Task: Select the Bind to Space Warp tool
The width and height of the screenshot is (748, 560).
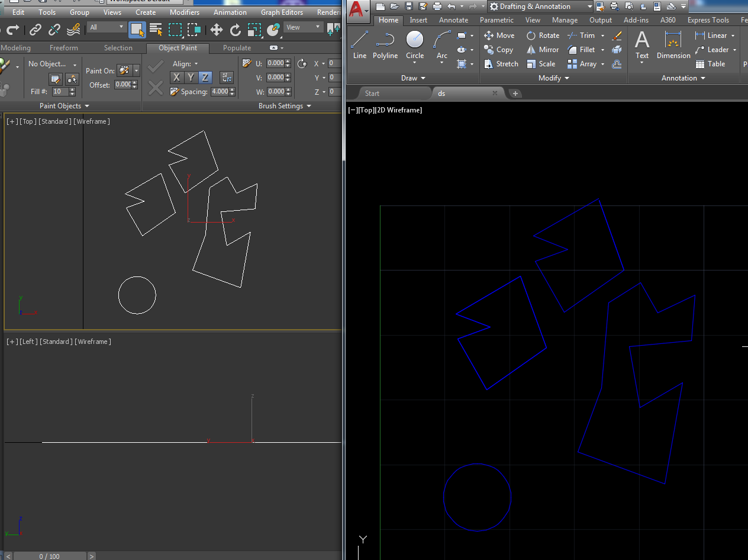Action: pyautogui.click(x=73, y=29)
